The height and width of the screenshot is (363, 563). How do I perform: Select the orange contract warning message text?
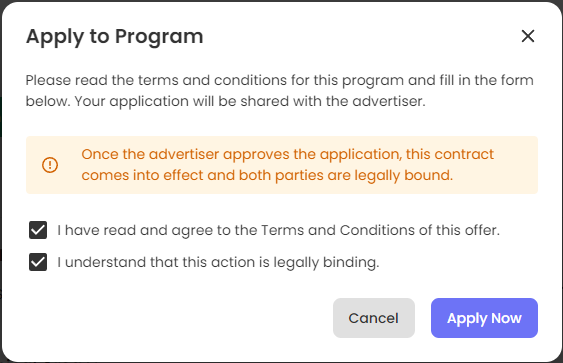(288, 165)
